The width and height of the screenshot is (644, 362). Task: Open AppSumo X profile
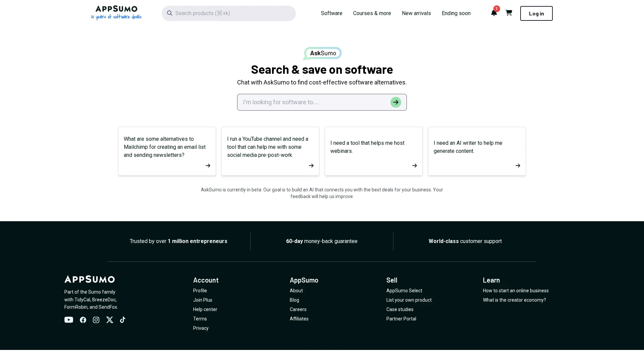110,320
